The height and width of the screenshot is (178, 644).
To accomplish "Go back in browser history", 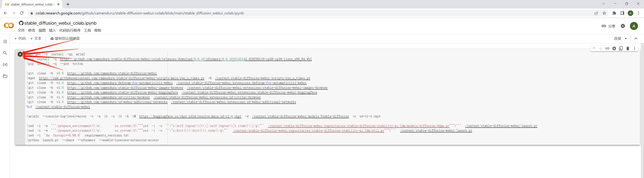I will 6,13.
